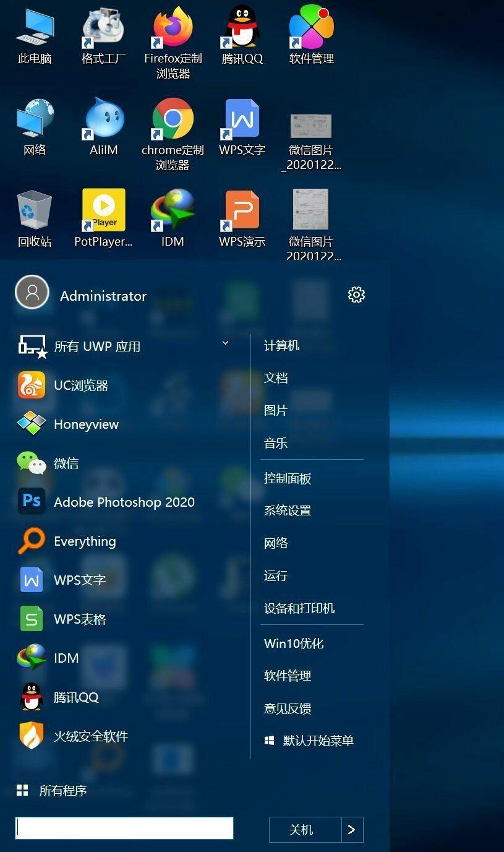This screenshot has width=504, height=852.
Task: Launch WPS文字 desktop shortcut
Action: [x=242, y=127]
